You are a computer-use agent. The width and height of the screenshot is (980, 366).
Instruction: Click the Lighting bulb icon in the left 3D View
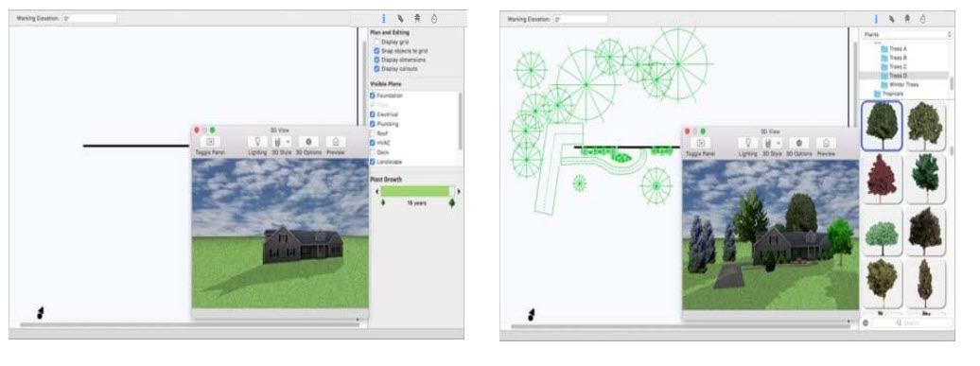point(257,143)
